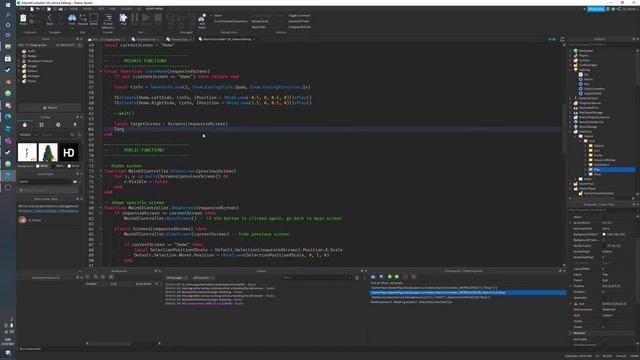This screenshot has width=640, height=360.
Task: Open the Toolbox Models category dropdown
Action: tap(28, 134)
